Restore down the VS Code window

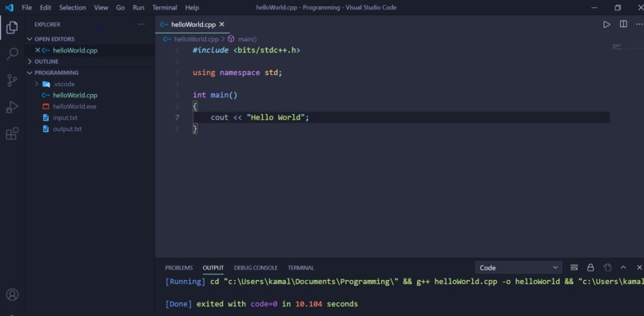coord(618,7)
